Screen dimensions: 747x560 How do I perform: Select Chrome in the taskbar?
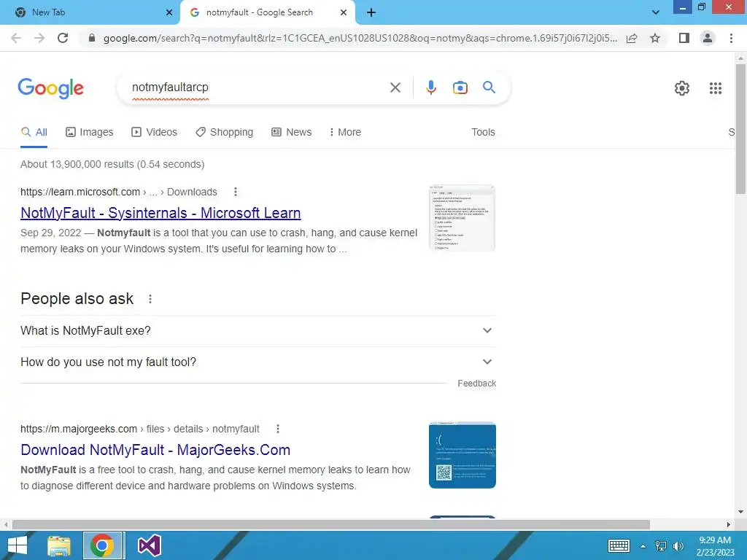(104, 545)
